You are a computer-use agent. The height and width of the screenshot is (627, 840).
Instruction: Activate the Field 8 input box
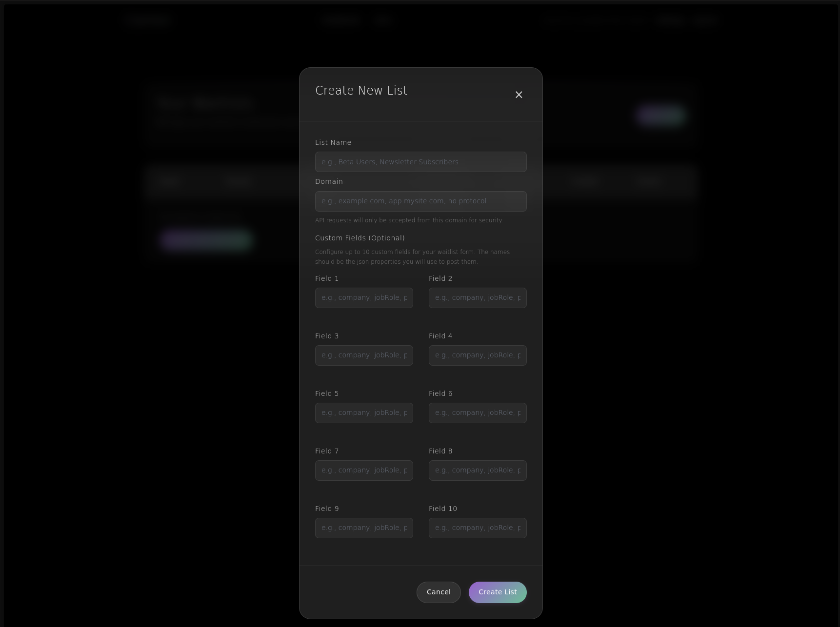(478, 470)
